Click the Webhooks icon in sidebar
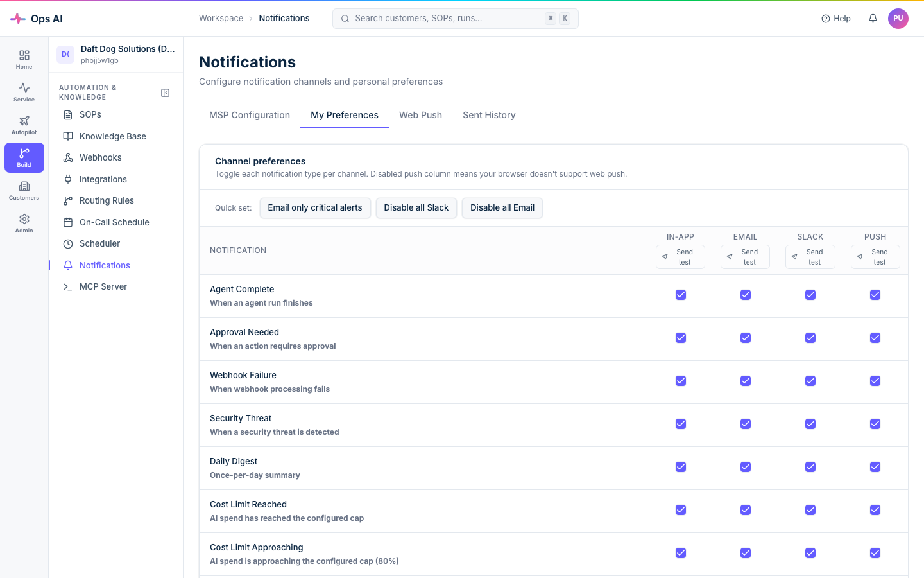 click(68, 158)
